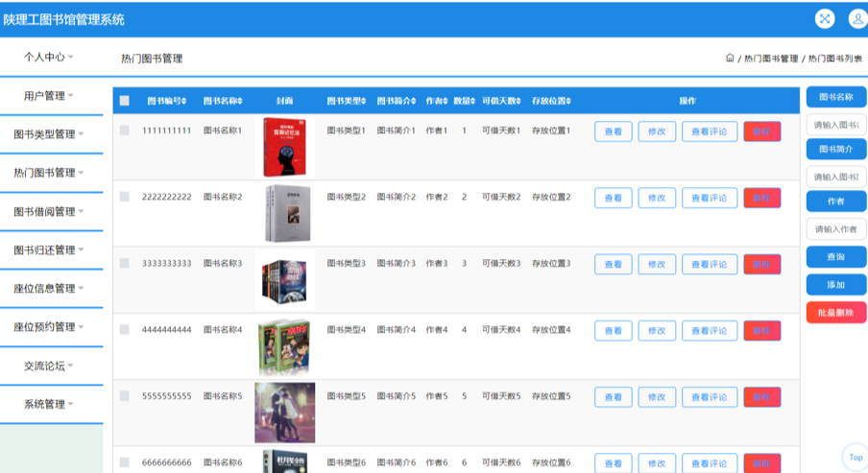This screenshot has width=868, height=473.
Task: Click the Top back-to-top button
Action: pyautogui.click(x=856, y=458)
